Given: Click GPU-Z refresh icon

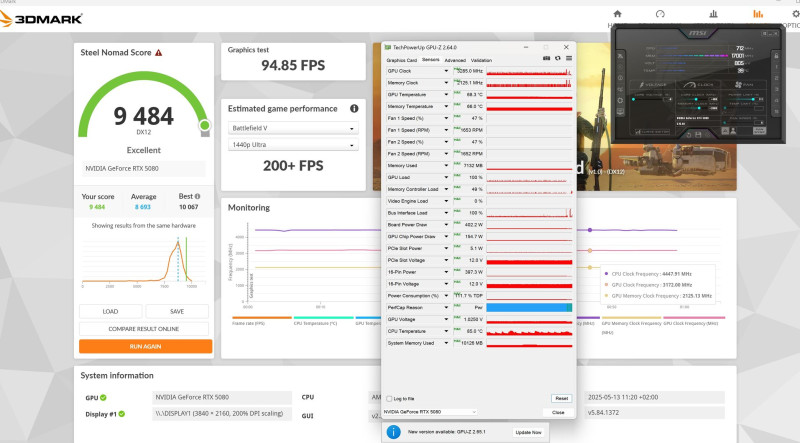Looking at the screenshot, I should point(558,58).
